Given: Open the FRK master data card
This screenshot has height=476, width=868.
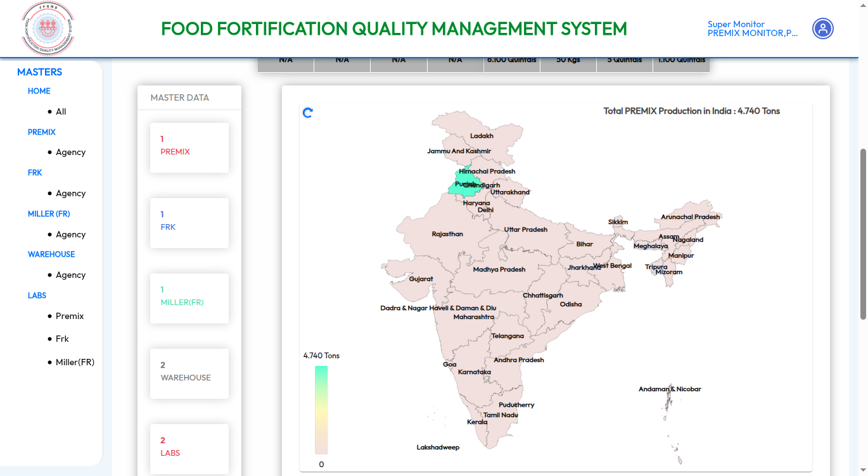Looking at the screenshot, I should click(x=189, y=223).
